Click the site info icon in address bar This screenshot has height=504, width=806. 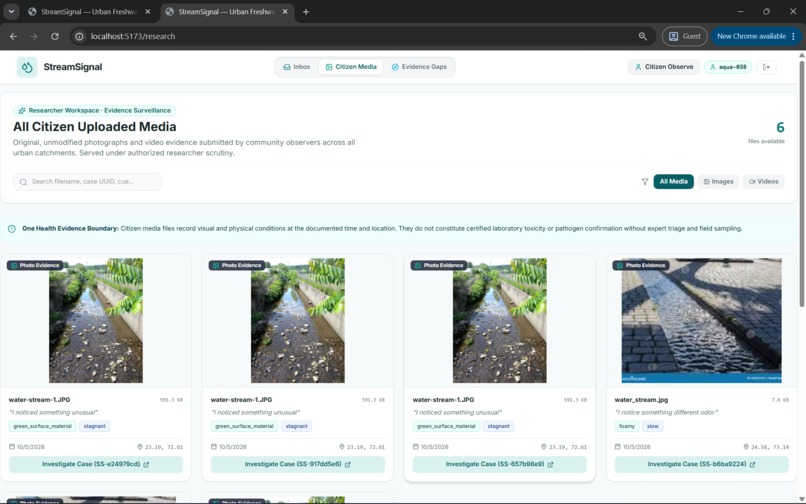tap(79, 37)
